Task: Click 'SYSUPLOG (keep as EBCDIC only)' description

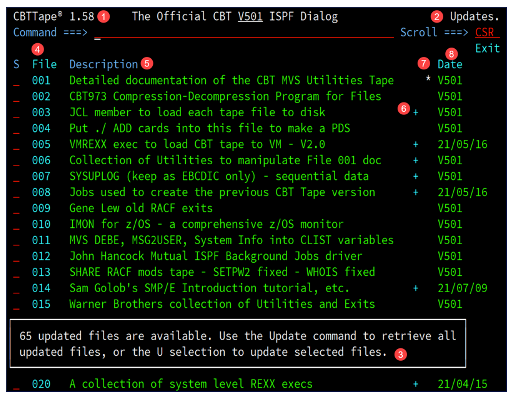Action: coord(219,176)
